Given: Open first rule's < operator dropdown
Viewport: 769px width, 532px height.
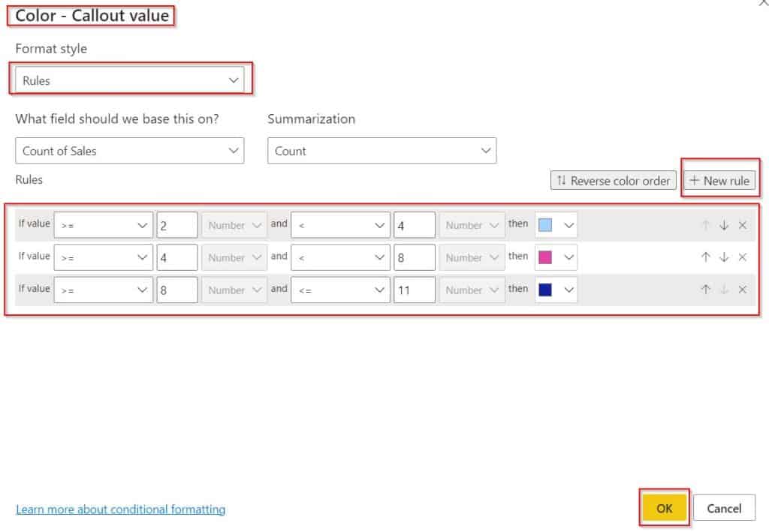Looking at the screenshot, I should 340,225.
